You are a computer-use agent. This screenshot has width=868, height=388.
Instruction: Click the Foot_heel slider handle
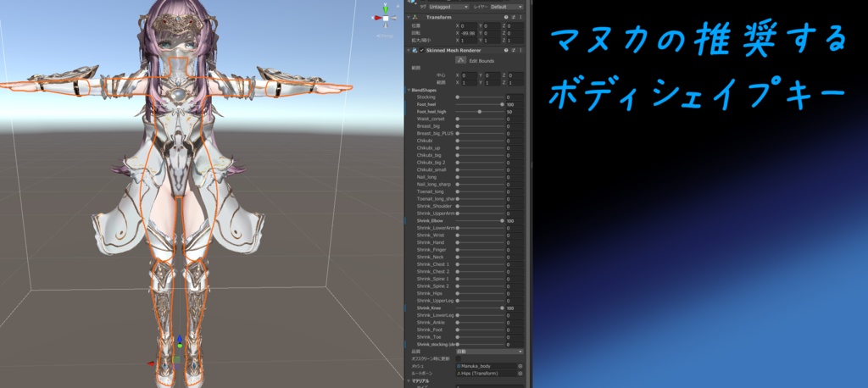(x=502, y=104)
